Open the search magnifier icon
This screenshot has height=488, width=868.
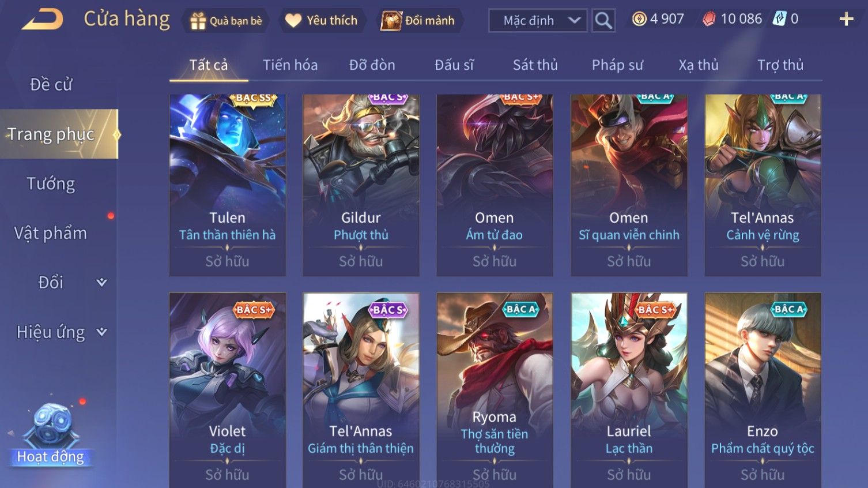603,21
